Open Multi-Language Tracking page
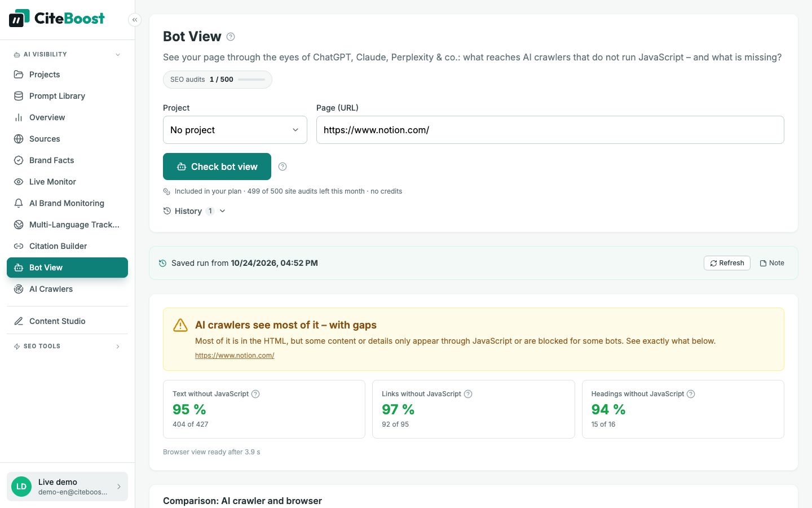 (x=67, y=225)
